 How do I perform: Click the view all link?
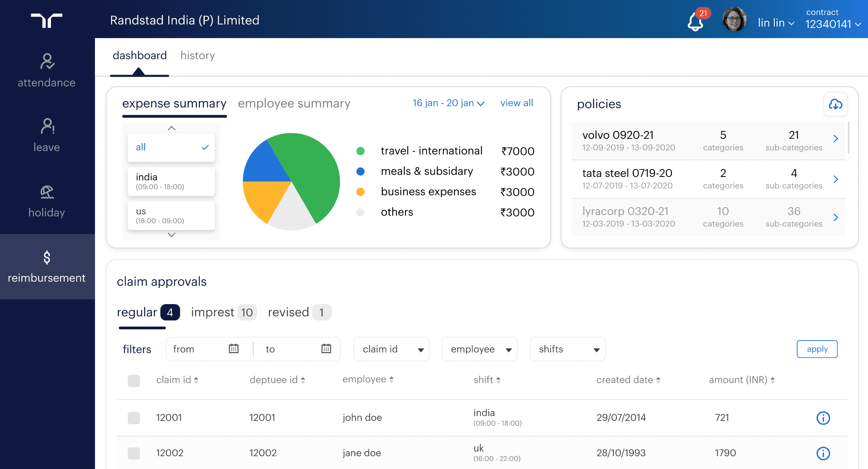(516, 103)
